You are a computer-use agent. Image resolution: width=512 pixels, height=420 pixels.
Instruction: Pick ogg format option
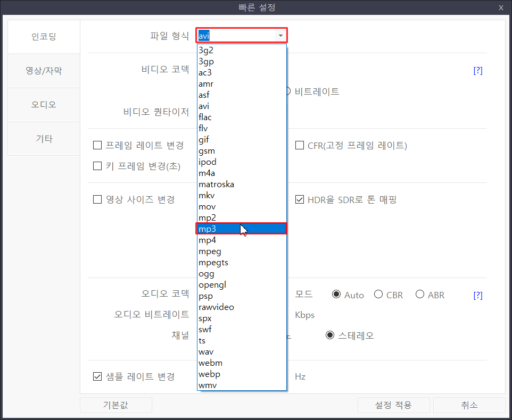tap(242, 273)
